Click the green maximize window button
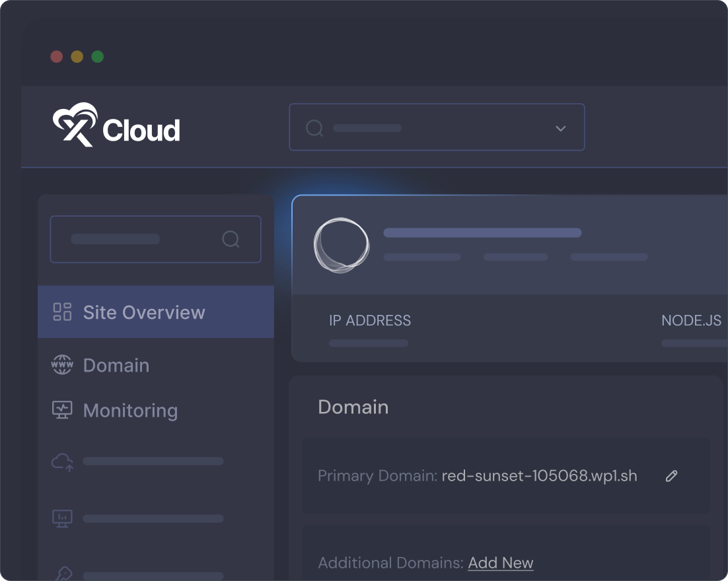 click(98, 57)
